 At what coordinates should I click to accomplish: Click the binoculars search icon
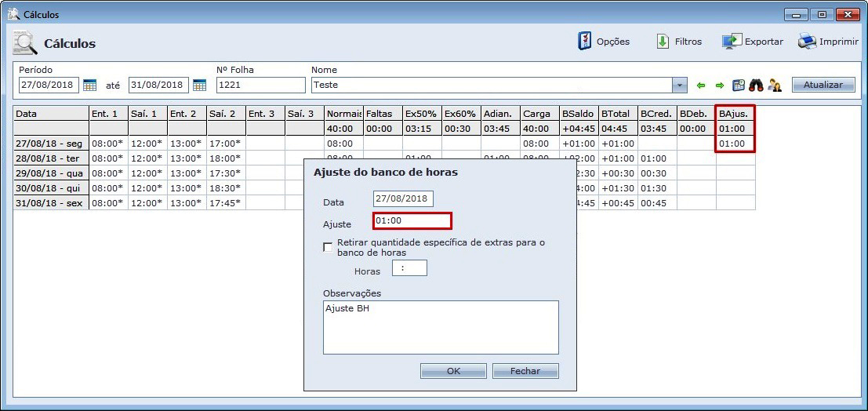[x=757, y=85]
